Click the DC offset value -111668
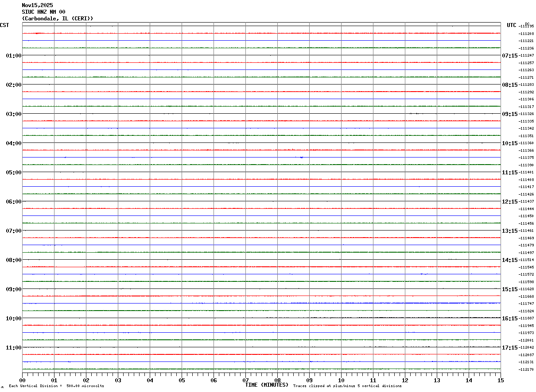 click(x=526, y=296)
